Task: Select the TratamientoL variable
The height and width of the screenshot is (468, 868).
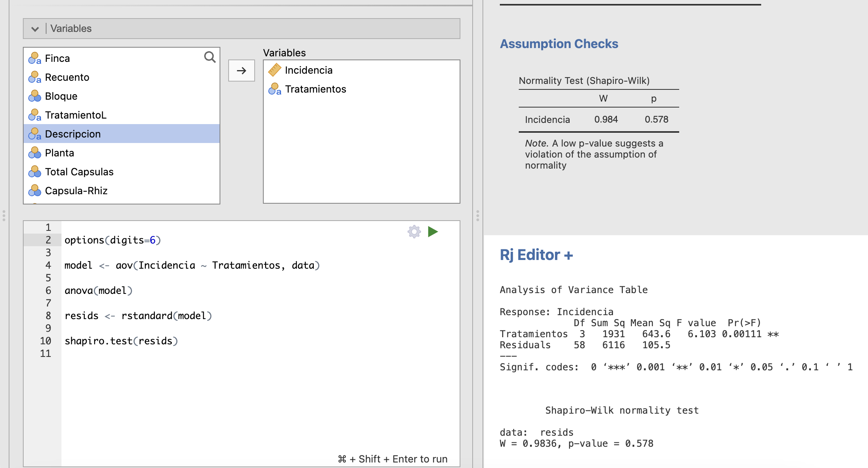Action: point(76,115)
